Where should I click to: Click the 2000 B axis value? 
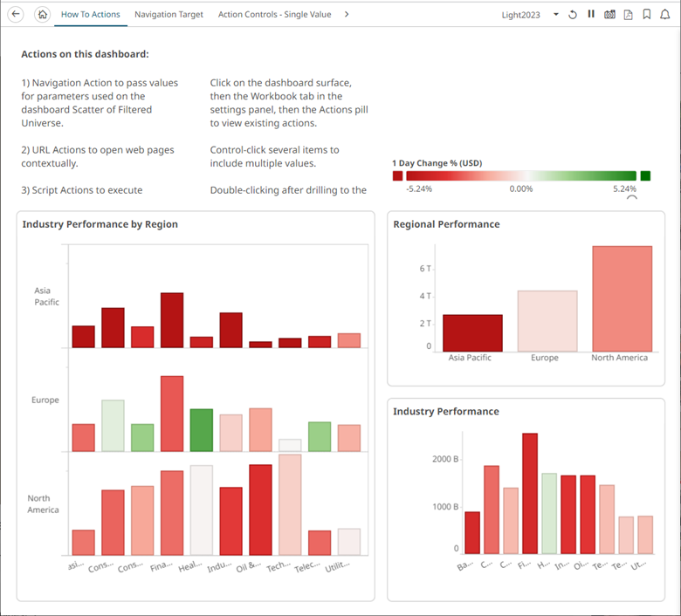click(445, 459)
